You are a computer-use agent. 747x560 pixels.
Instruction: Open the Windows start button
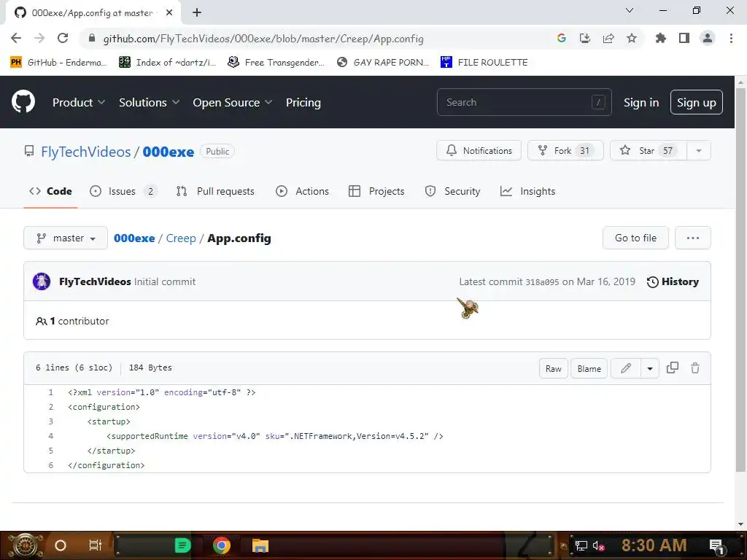click(26, 545)
